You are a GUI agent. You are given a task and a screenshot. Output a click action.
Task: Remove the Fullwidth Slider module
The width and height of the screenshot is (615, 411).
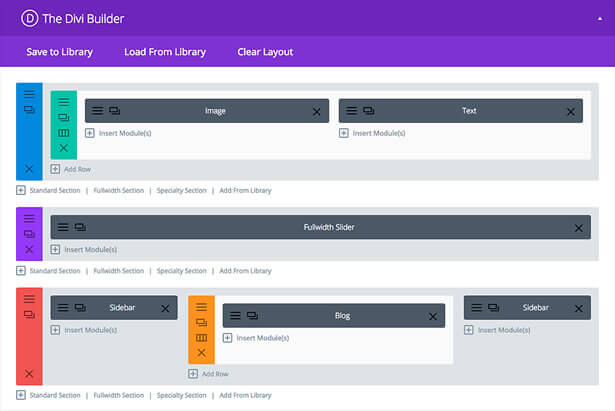[x=579, y=228]
